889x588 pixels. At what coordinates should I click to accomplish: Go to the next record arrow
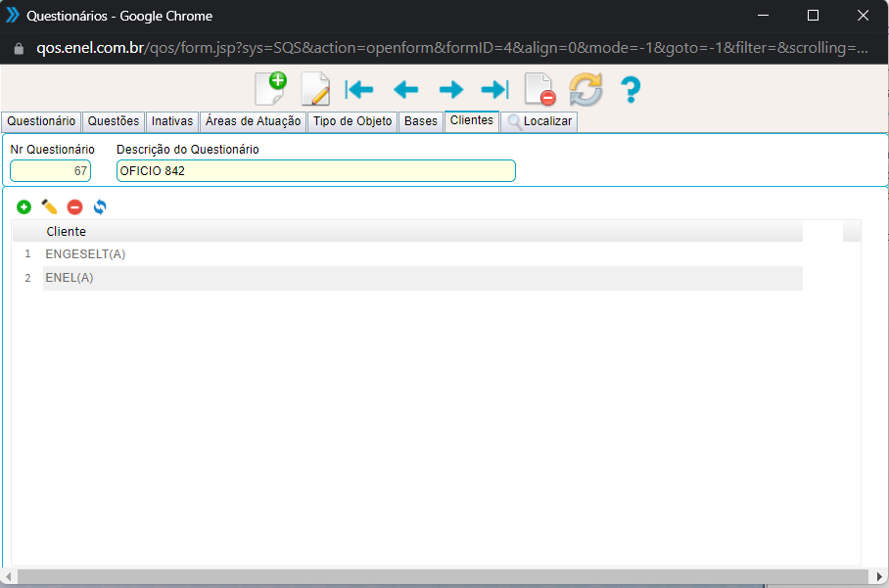[450, 90]
